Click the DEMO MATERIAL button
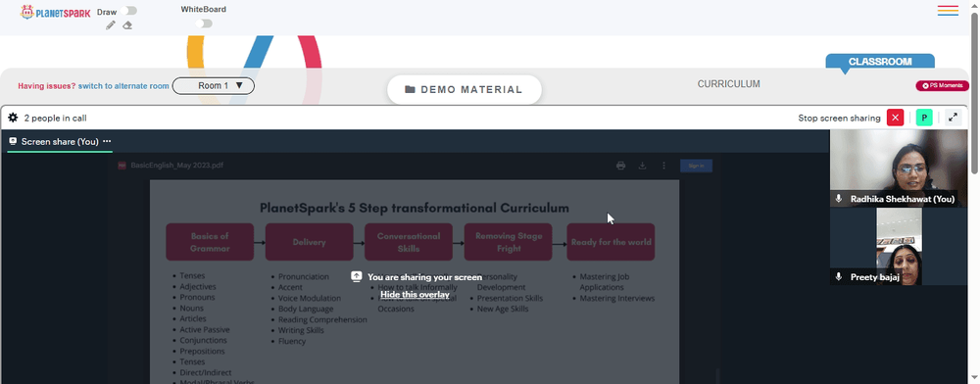The image size is (980, 384). 465,89
